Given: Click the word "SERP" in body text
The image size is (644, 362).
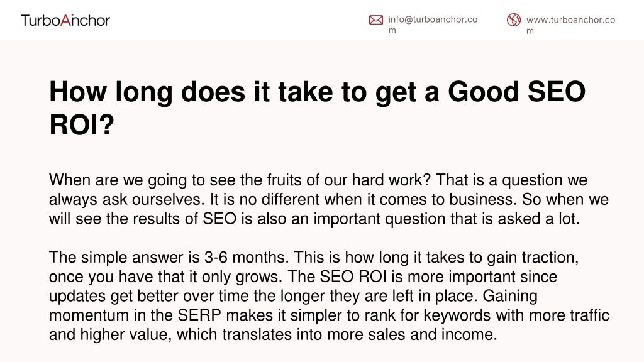Looking at the screenshot, I should [199, 315].
